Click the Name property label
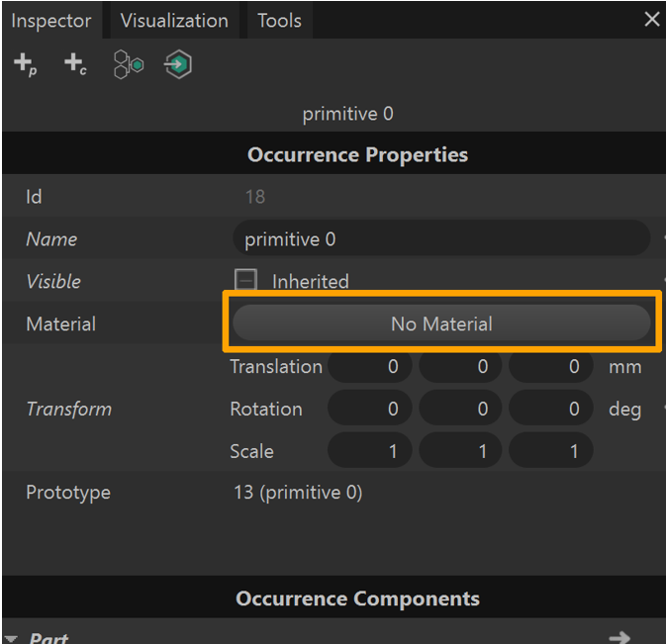The height and width of the screenshot is (644, 666). point(51,239)
